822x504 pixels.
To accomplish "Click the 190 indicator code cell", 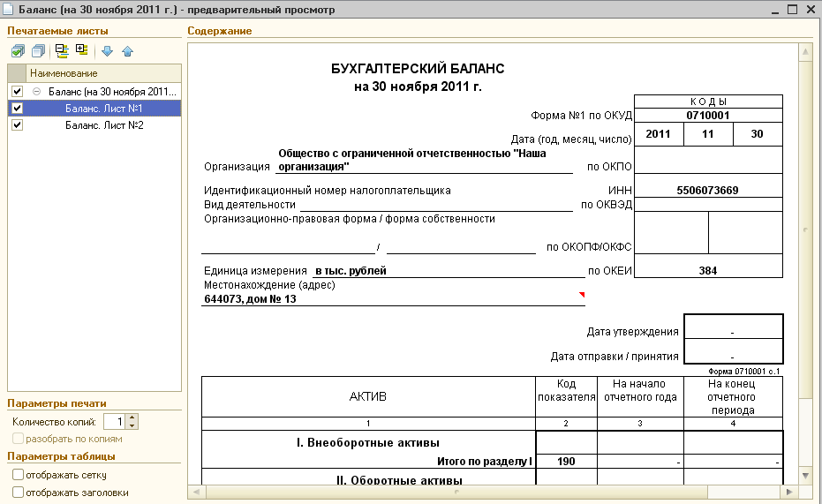I will tap(566, 461).
